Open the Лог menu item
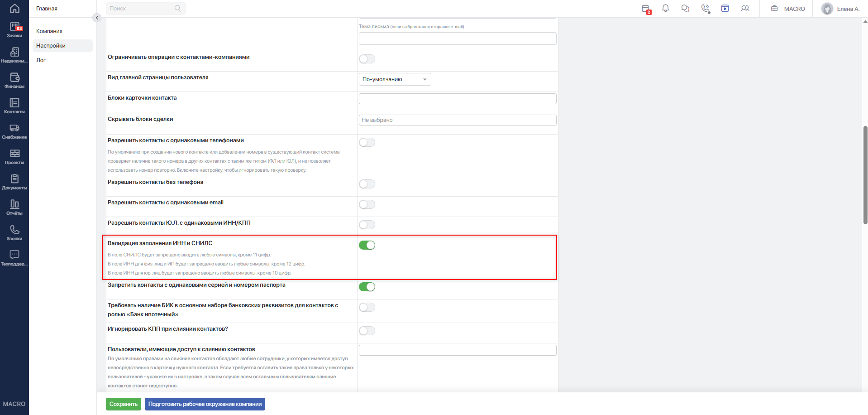Viewport: 868px width, 415px height. point(41,60)
